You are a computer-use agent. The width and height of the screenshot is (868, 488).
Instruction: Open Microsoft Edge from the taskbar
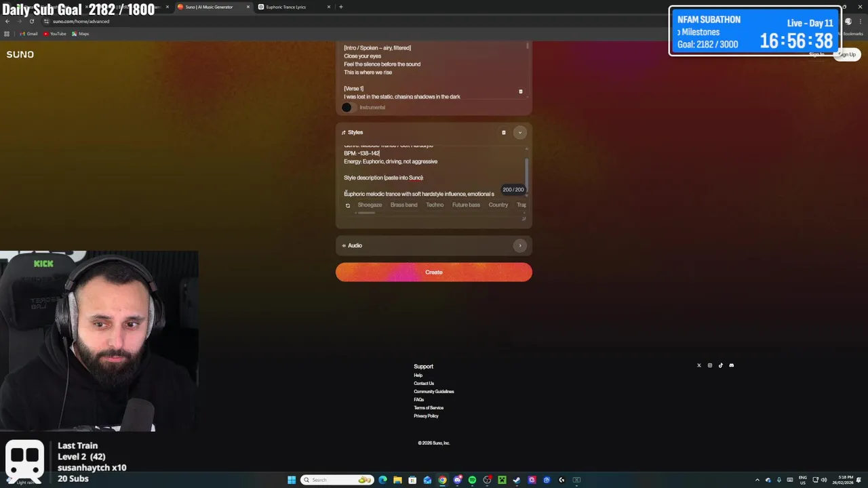point(382,480)
